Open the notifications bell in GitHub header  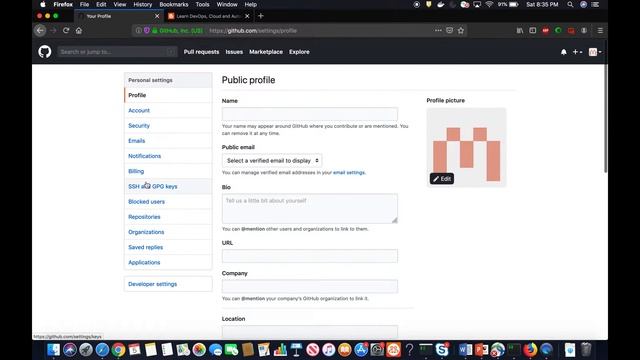564,52
